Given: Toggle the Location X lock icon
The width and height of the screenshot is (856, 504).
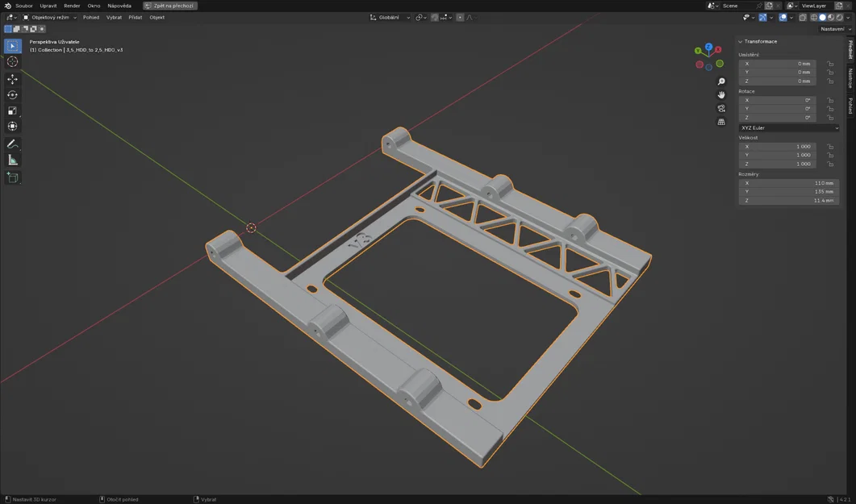Looking at the screenshot, I should coord(830,64).
